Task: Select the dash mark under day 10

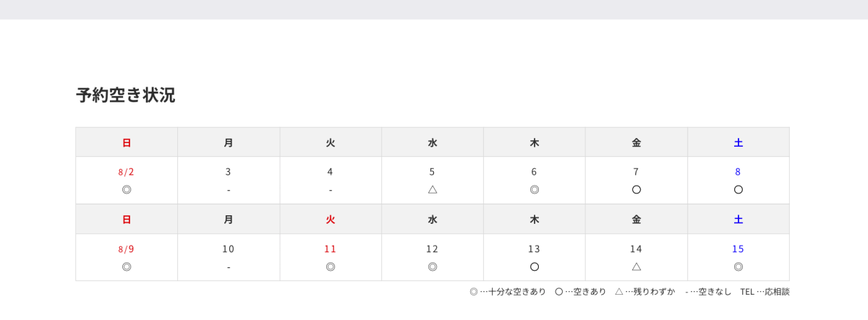Action: click(x=229, y=267)
